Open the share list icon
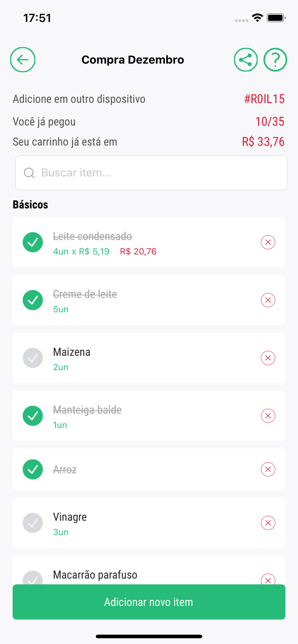The image size is (298, 644). tap(245, 60)
